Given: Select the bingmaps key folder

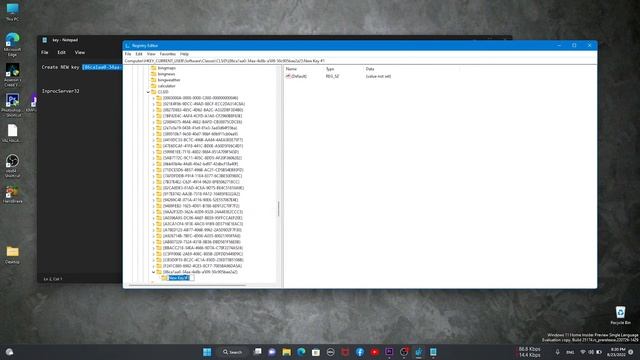Looking at the screenshot, I should [163, 68].
